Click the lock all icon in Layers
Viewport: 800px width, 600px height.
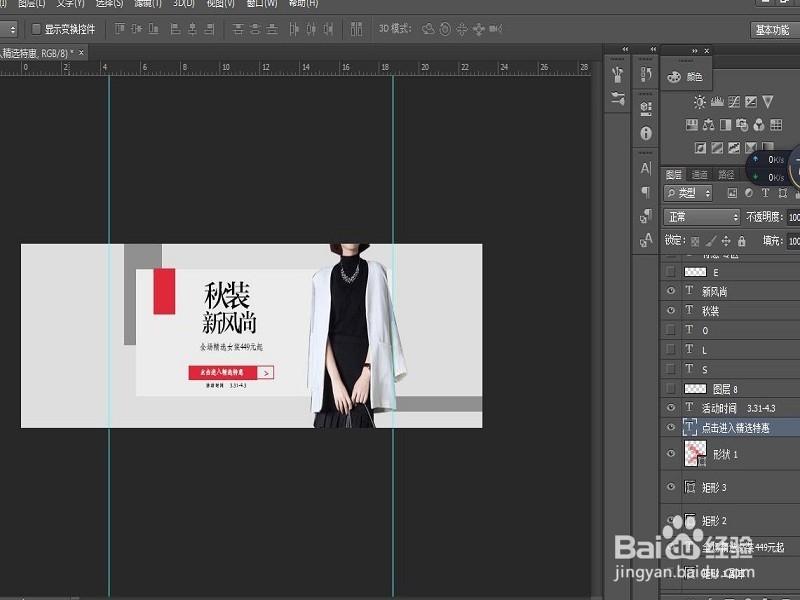coord(741,241)
